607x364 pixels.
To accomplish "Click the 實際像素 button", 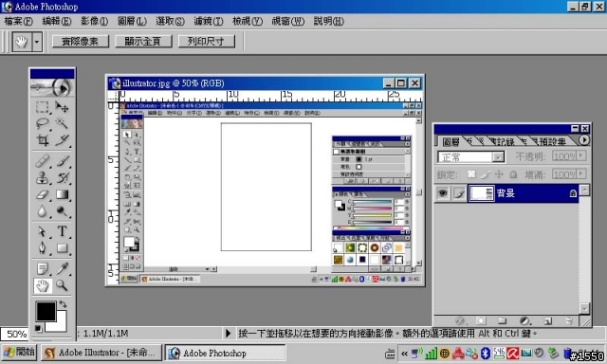I will 81,42.
